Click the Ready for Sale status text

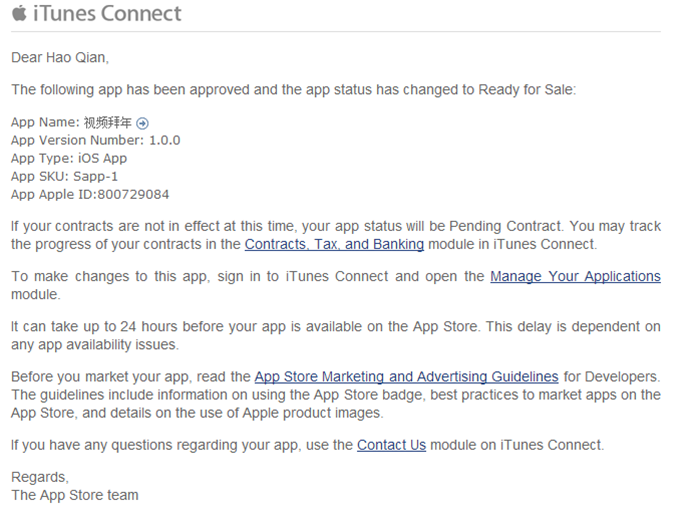(527, 90)
